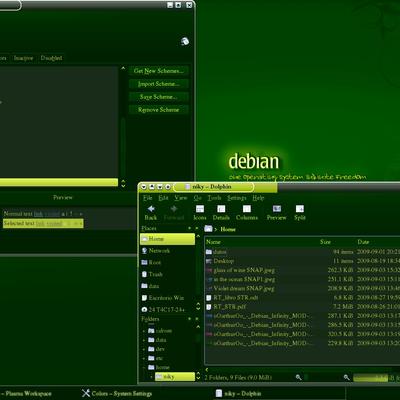This screenshot has height=400, width=400.
Task: Open Trash in Dolphin Places panel
Action: click(x=167, y=274)
